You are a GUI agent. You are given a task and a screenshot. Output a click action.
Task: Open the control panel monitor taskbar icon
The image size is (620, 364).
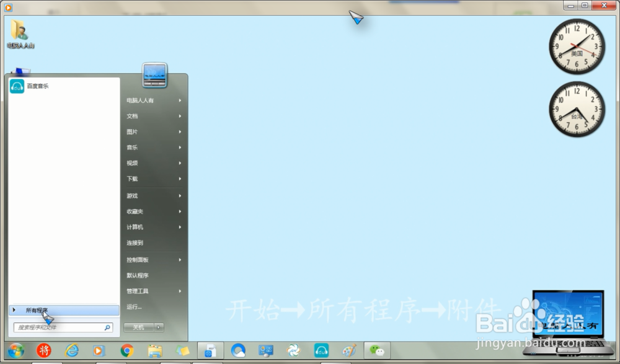pyautogui.click(x=266, y=350)
